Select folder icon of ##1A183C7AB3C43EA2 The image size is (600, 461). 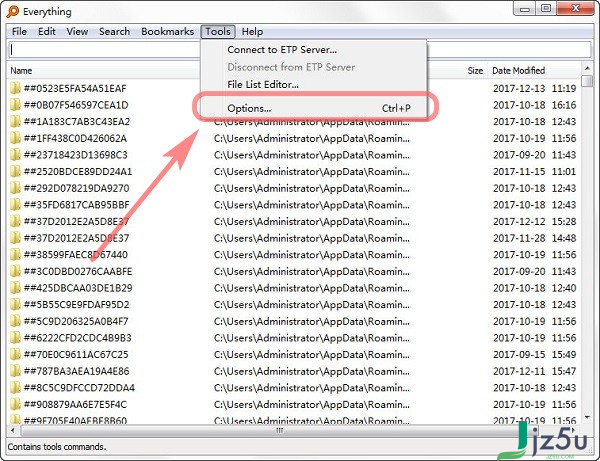pos(15,121)
